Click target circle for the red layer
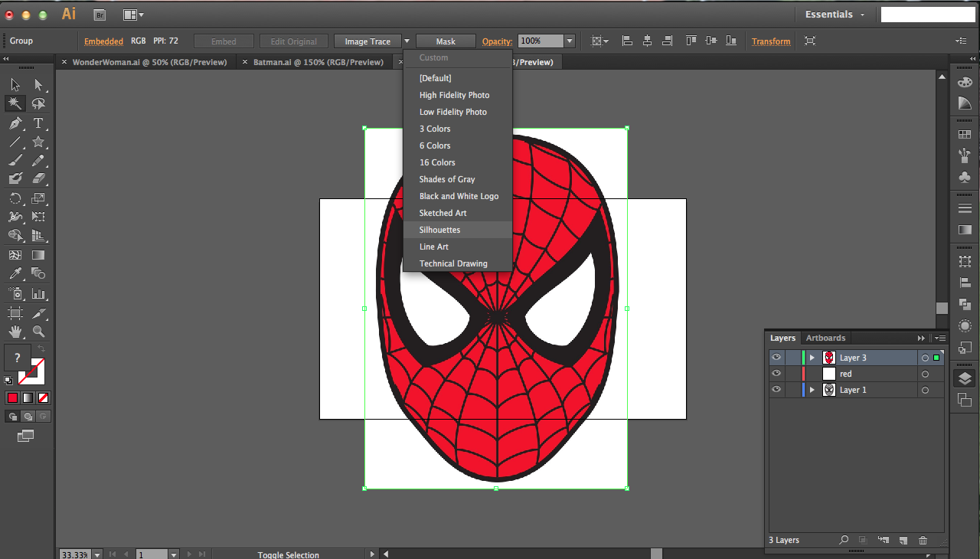This screenshot has width=980, height=559. [x=925, y=374]
